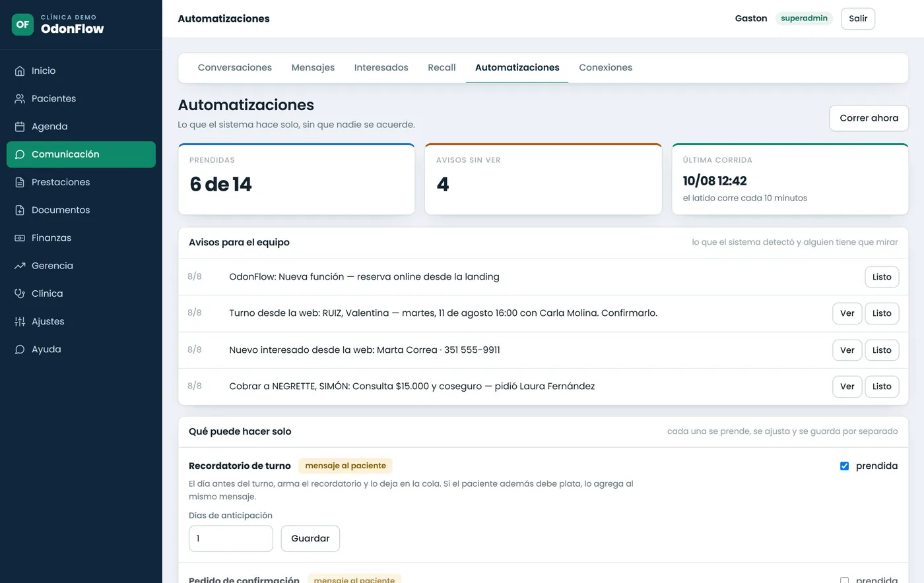Click Ver for the Marta Correa lead
The height and width of the screenshot is (583, 924).
(x=847, y=350)
